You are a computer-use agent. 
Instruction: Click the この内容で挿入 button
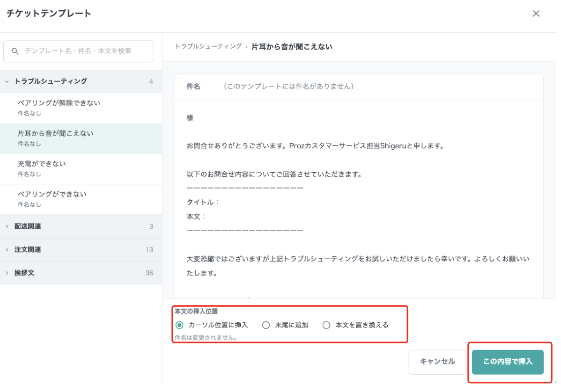coord(508,362)
